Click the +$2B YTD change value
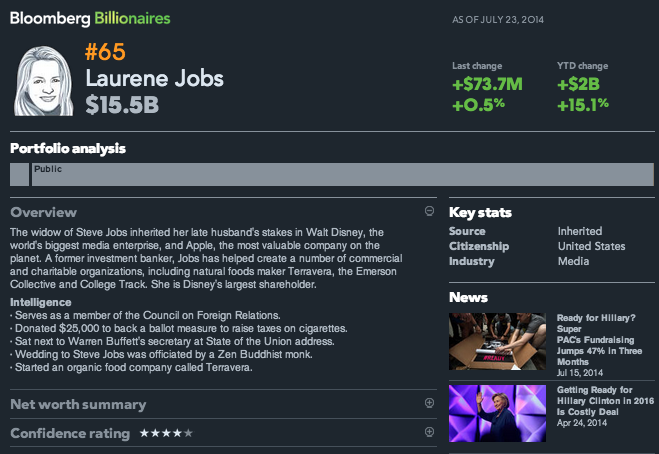Screen dimensions: 659x454 click(578, 84)
